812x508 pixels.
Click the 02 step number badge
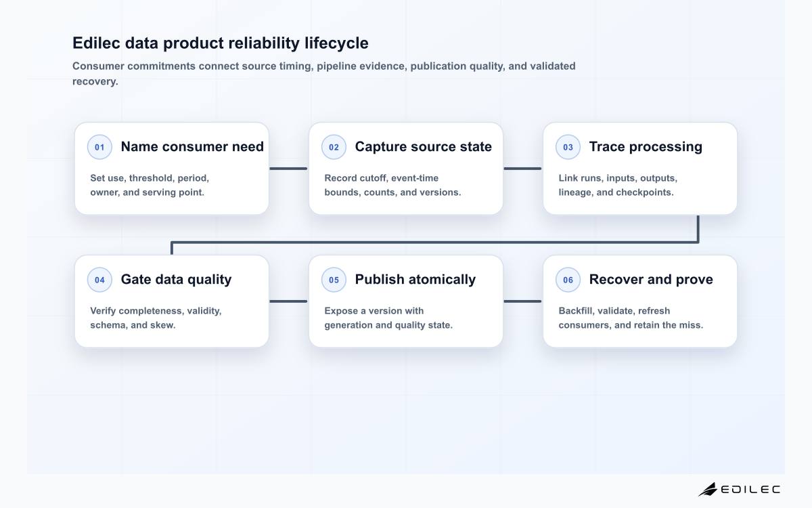pos(334,147)
